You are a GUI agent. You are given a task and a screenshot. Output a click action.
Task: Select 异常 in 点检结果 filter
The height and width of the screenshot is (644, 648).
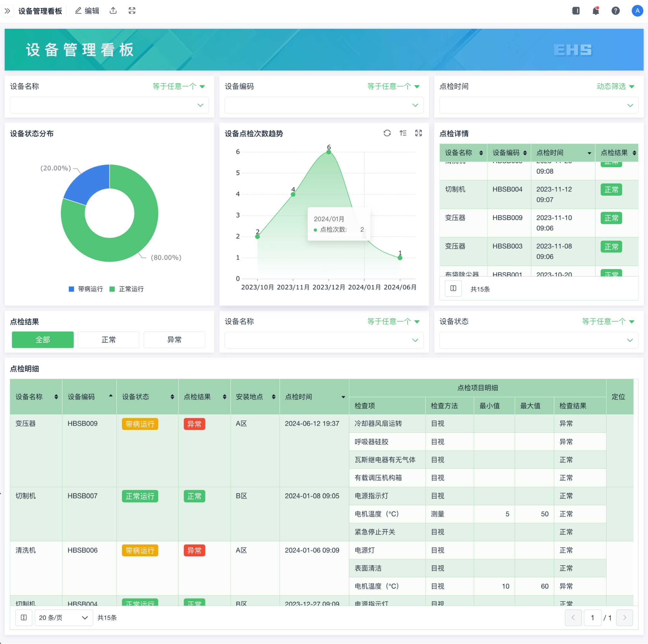174,340
